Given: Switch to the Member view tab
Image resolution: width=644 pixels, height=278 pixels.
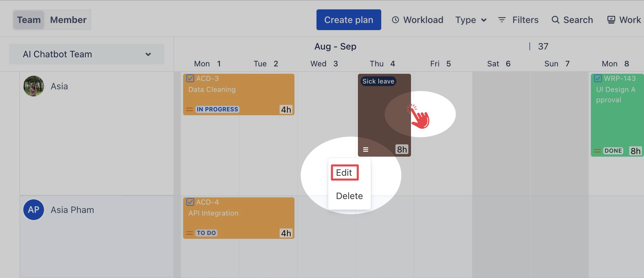Looking at the screenshot, I should [x=68, y=20].
